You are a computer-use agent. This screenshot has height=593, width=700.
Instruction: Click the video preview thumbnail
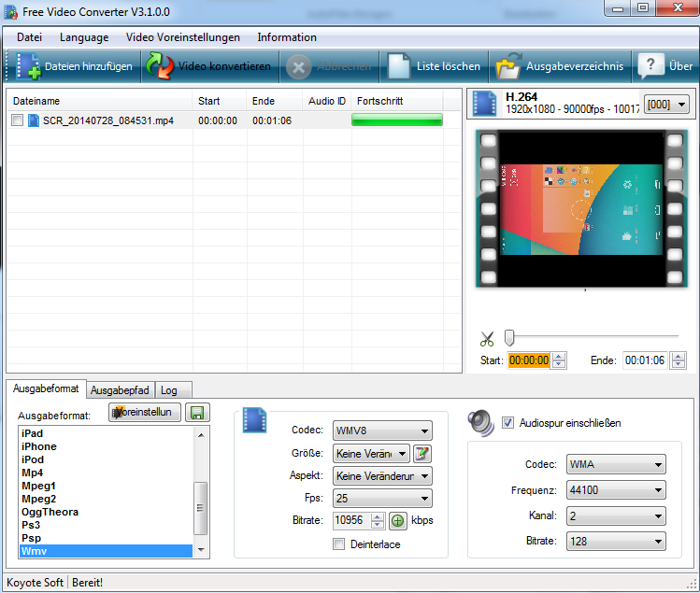click(x=581, y=208)
